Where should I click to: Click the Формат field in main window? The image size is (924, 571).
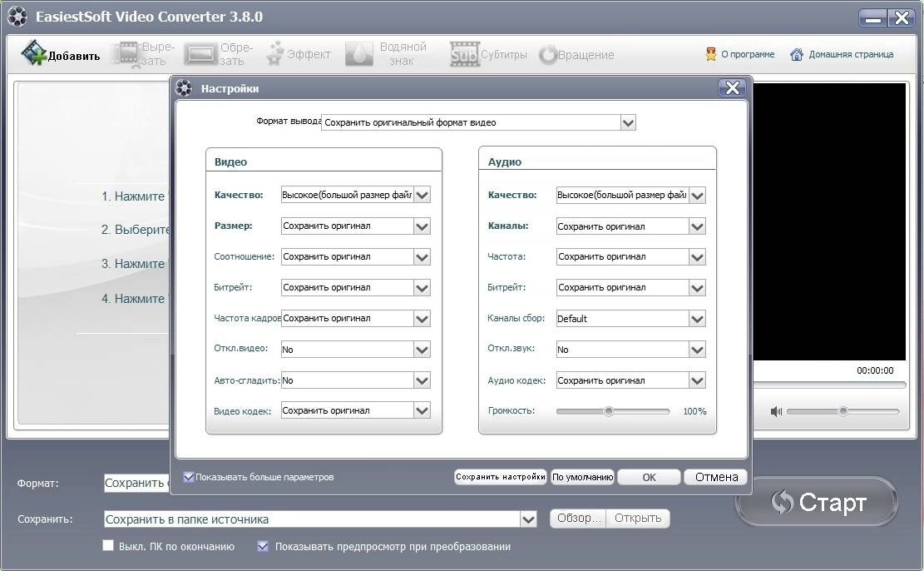(136, 483)
